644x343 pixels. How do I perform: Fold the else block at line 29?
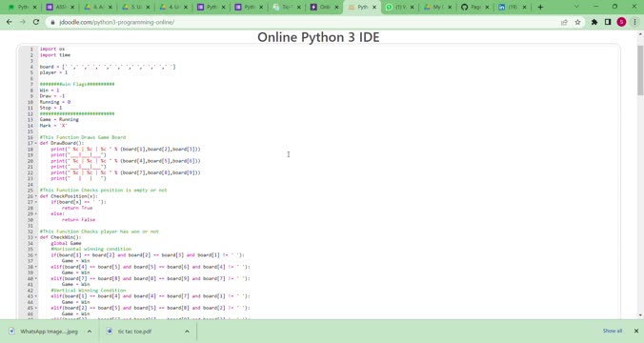pyautogui.click(x=36, y=214)
